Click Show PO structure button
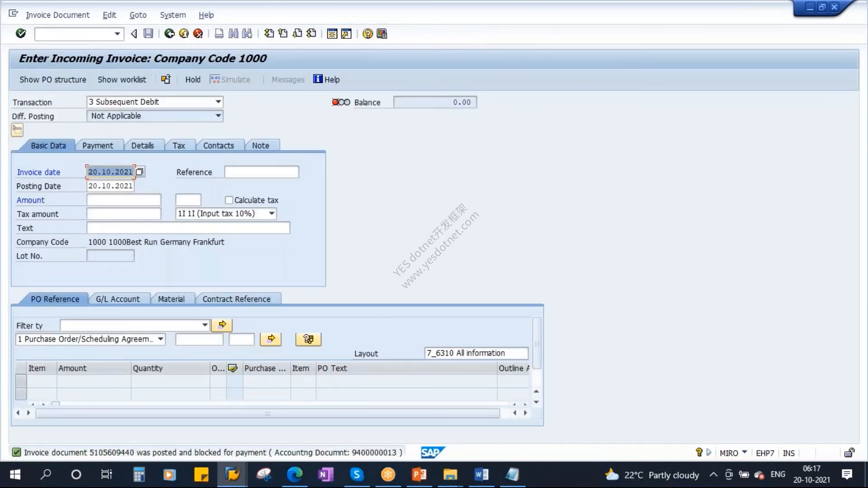 point(53,80)
